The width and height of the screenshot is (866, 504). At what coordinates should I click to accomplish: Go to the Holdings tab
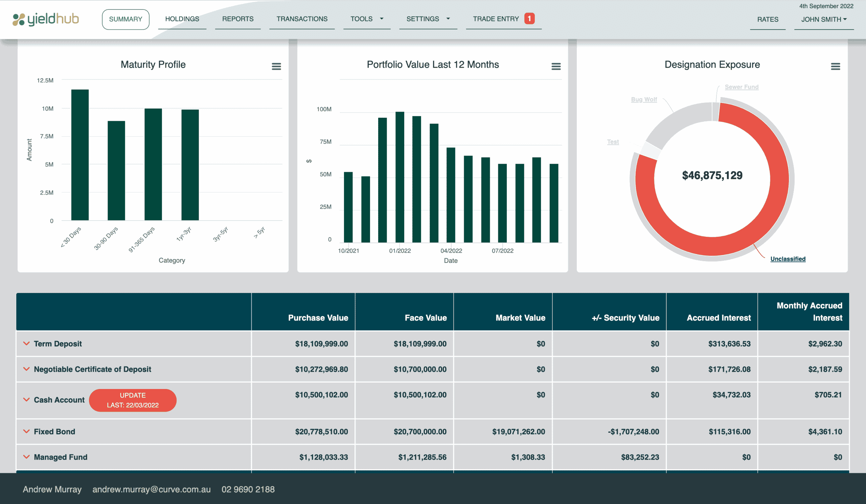182,19
